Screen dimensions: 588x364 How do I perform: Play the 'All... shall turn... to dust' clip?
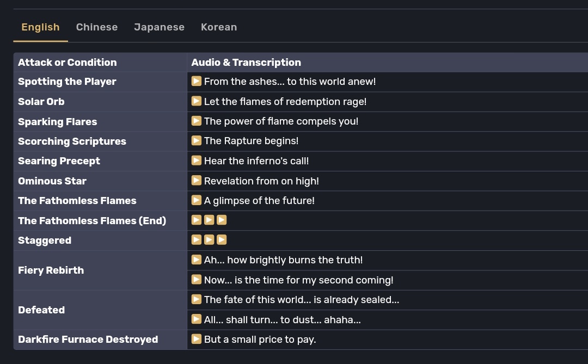click(196, 319)
